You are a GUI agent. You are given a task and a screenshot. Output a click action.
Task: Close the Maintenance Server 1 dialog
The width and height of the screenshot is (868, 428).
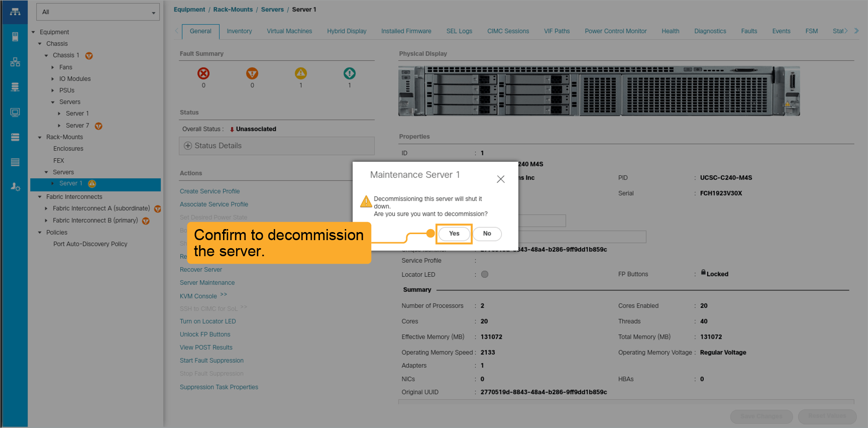(x=501, y=179)
